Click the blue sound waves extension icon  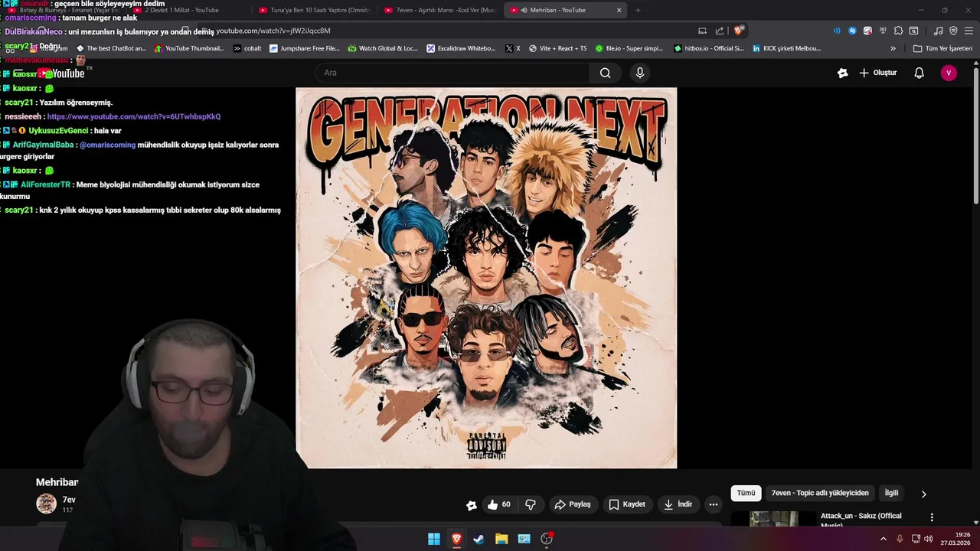pyautogui.click(x=836, y=31)
